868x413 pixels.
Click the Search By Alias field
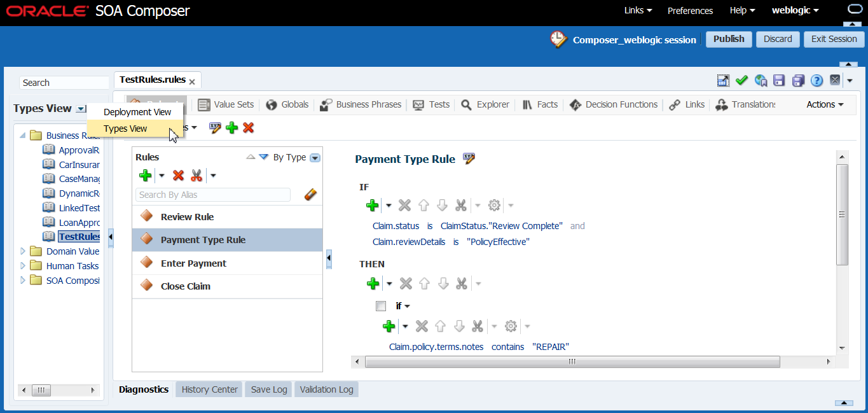pos(213,195)
